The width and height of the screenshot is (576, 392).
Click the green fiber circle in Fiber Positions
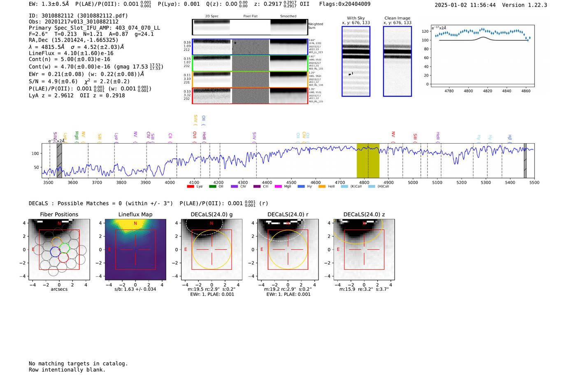click(65, 248)
